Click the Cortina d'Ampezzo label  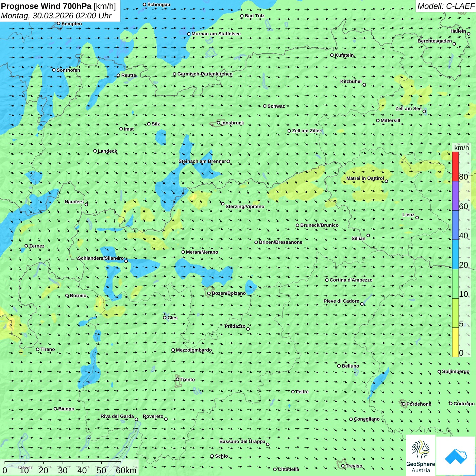pos(351,280)
